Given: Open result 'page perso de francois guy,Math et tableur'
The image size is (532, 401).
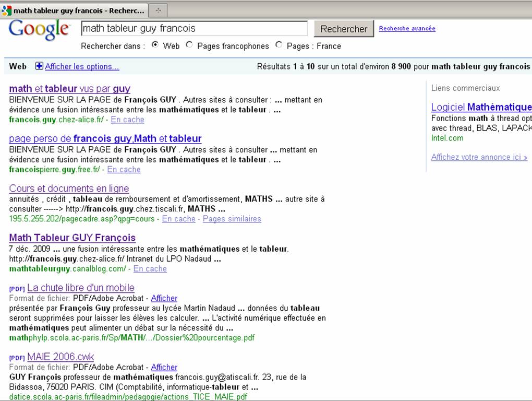Looking at the screenshot, I should point(105,138).
